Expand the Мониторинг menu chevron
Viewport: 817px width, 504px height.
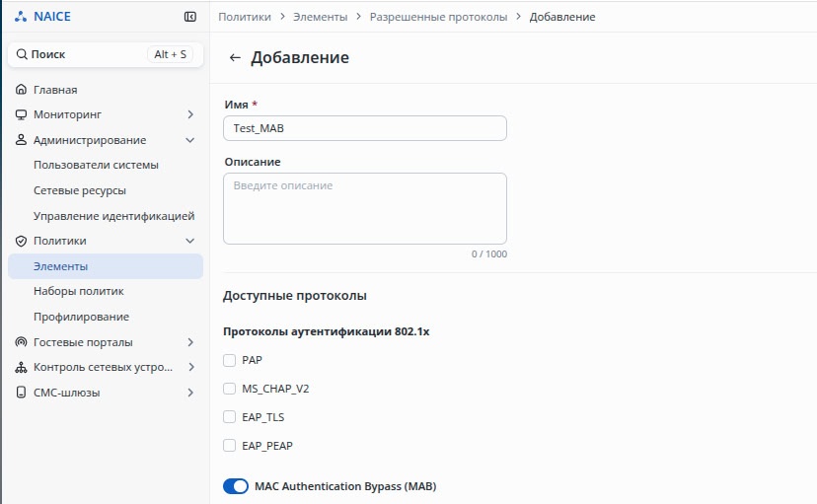pyautogui.click(x=190, y=114)
